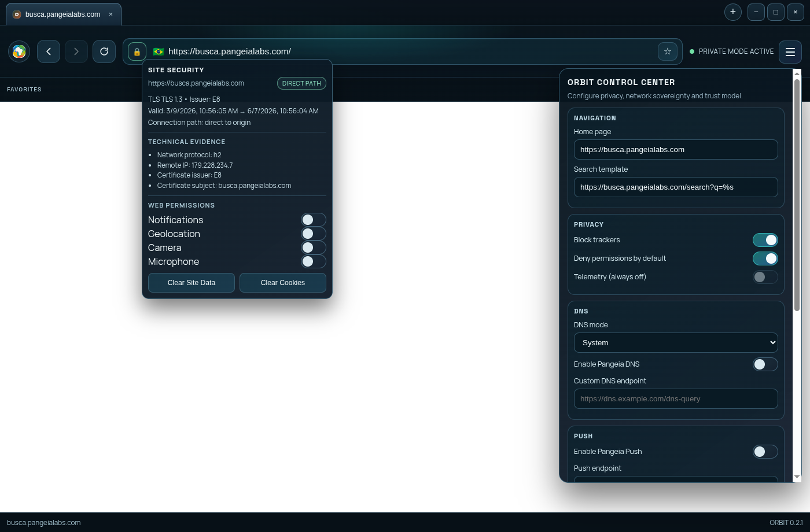Click the ORBIT CONTROL CENTER heading
This screenshot has width=810, height=532.
(621, 83)
